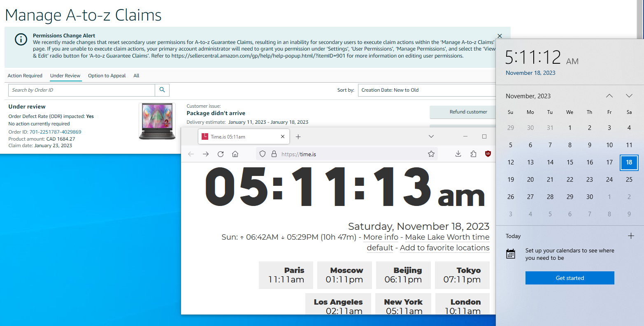Dismiss the Permissions Change Alert banner
This screenshot has height=326, width=644.
[500, 36]
